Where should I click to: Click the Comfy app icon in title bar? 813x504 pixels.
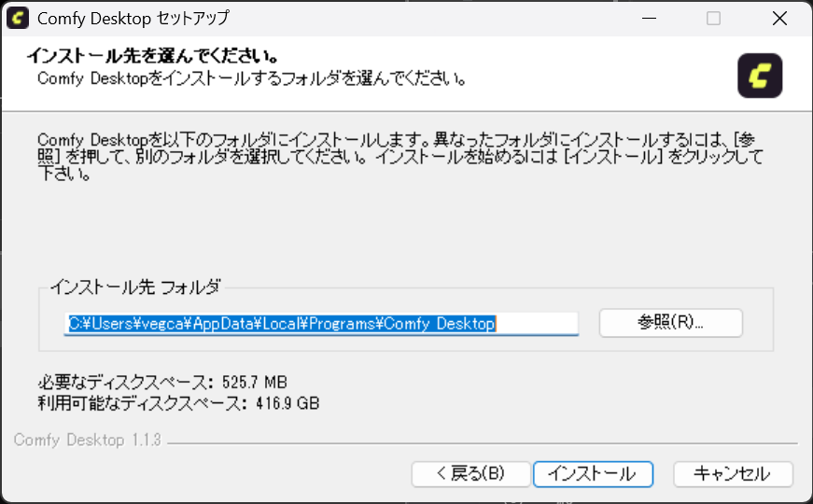coord(18,19)
